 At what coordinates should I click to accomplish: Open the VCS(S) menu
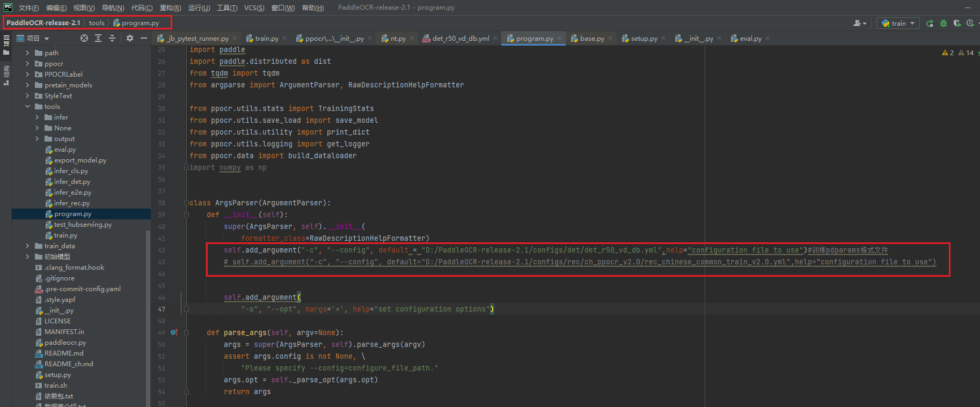(x=254, y=8)
